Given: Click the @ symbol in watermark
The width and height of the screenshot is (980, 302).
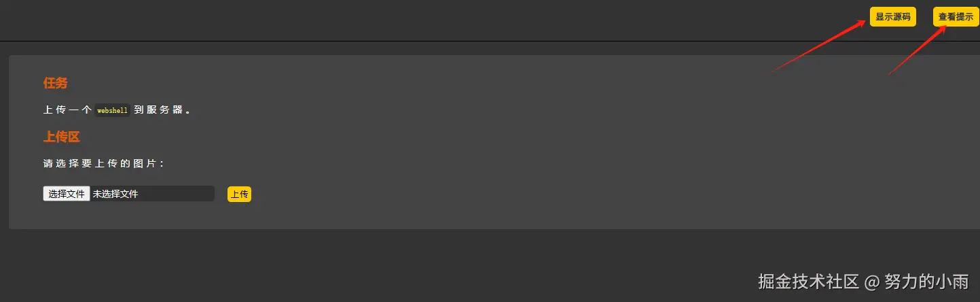Looking at the screenshot, I should [x=873, y=282].
